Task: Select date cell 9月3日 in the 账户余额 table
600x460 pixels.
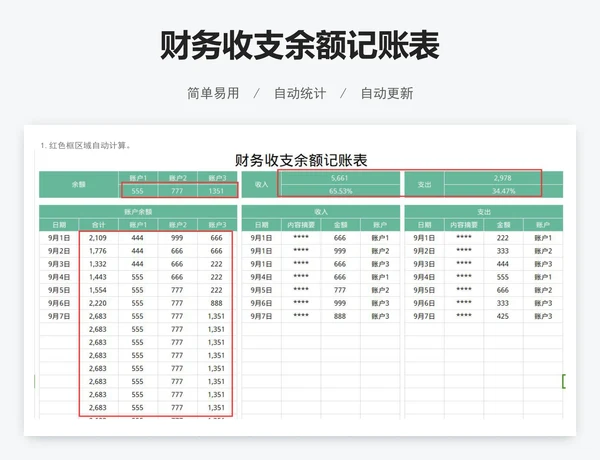Action: [x=59, y=264]
